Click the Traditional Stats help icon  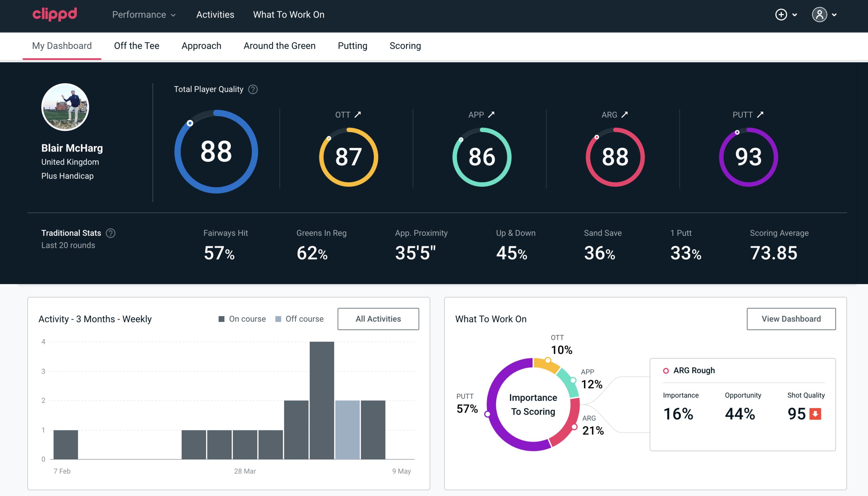pos(111,233)
